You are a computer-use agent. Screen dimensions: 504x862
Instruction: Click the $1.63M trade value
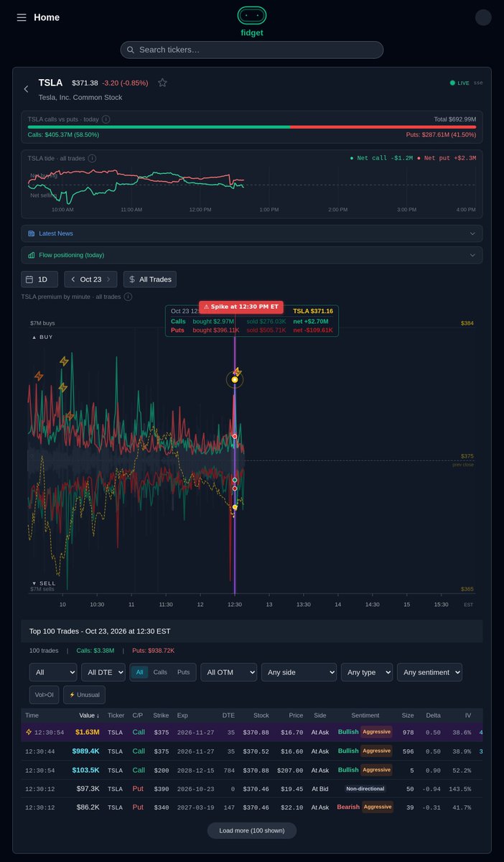coord(87,732)
